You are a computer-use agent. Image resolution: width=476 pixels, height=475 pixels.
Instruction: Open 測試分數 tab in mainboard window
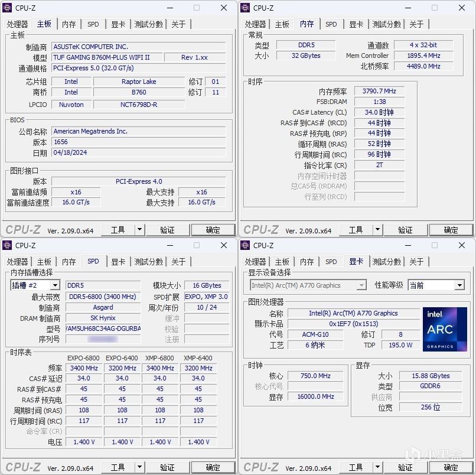pyautogui.click(x=148, y=24)
